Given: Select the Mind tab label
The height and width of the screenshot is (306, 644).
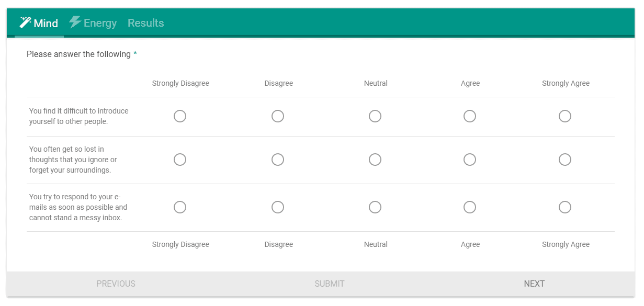Looking at the screenshot, I should 46,23.
